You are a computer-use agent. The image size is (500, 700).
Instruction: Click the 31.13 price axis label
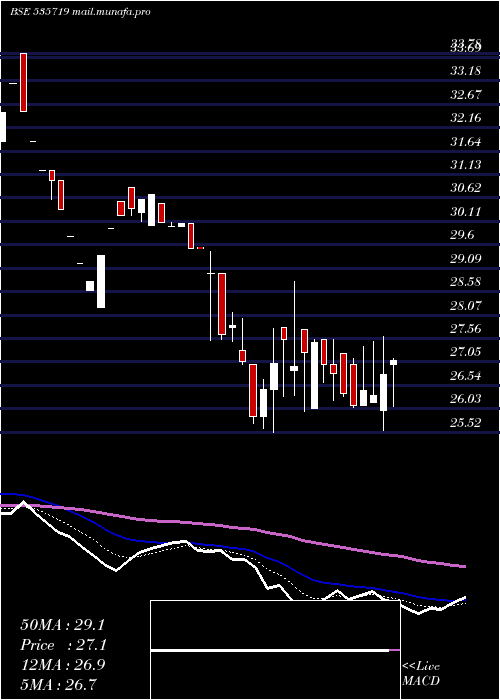tap(465, 165)
